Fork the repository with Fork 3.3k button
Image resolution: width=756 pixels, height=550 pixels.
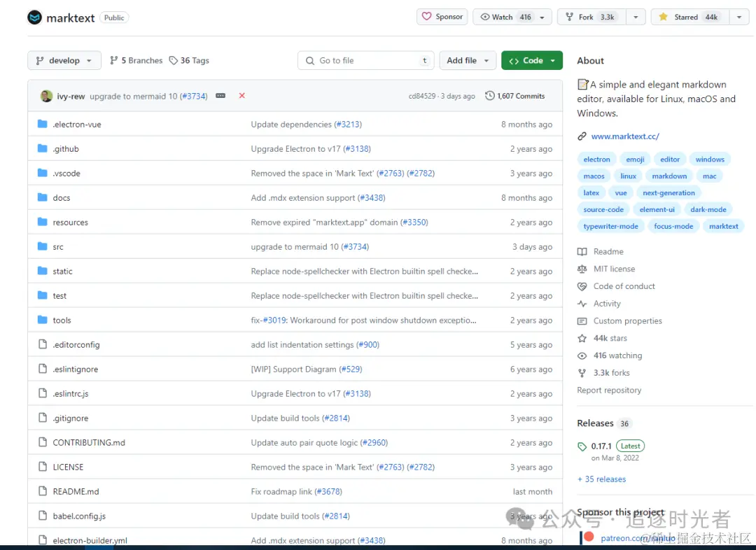tap(591, 17)
